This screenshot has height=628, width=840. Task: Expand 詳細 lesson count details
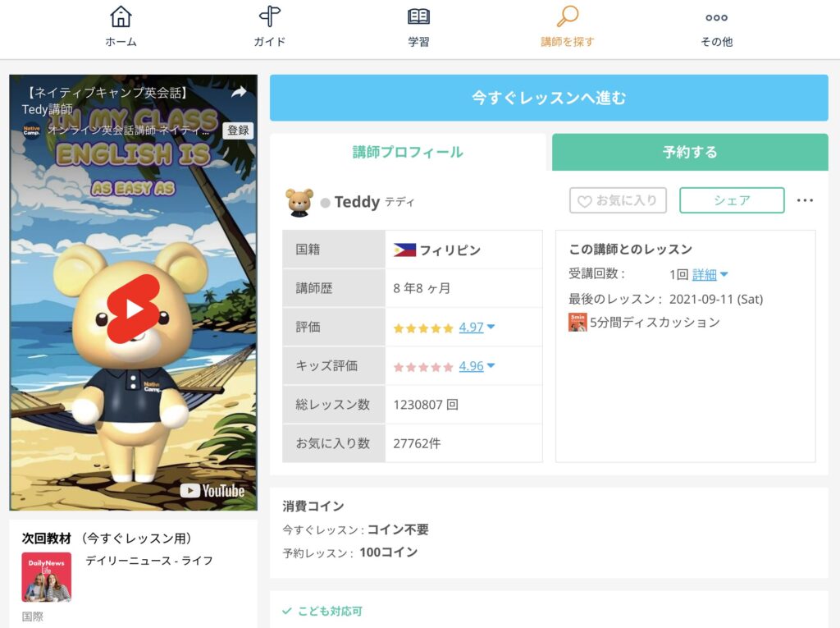710,274
